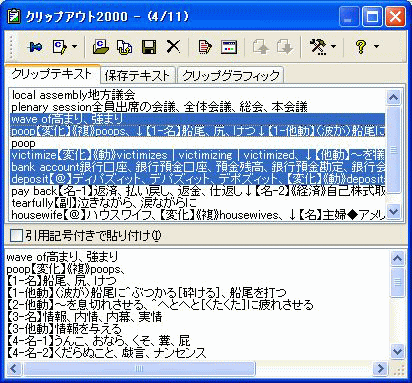Image resolution: width=412 pixels, height=383 pixels.
Task: Click the horizontal scrollbar right arrow
Action: [x=380, y=368]
